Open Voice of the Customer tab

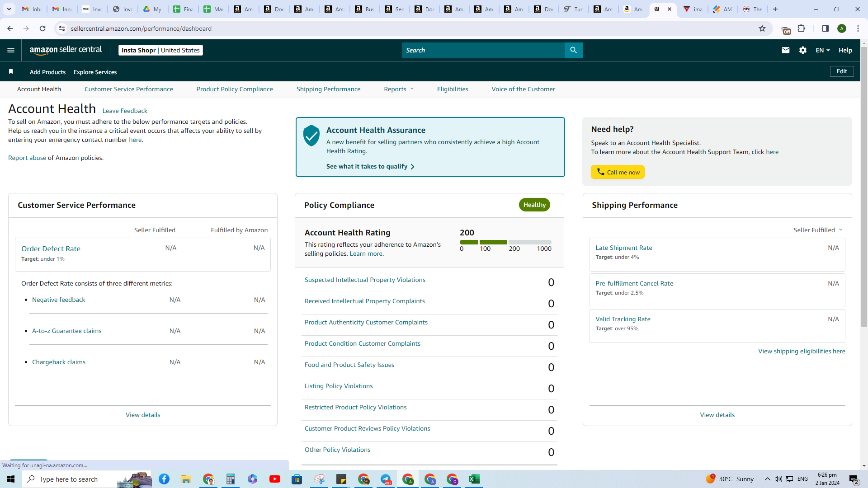tap(524, 89)
